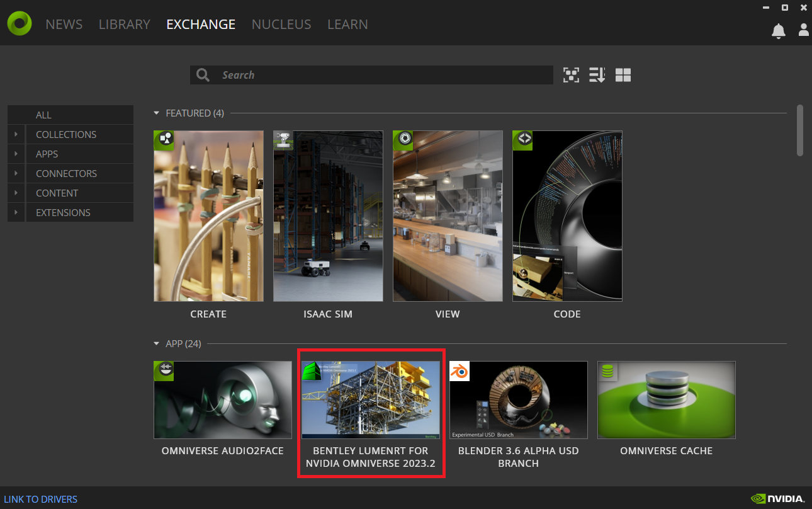Collapse the Featured (4) section
Image resolution: width=812 pixels, height=509 pixels.
coord(157,113)
